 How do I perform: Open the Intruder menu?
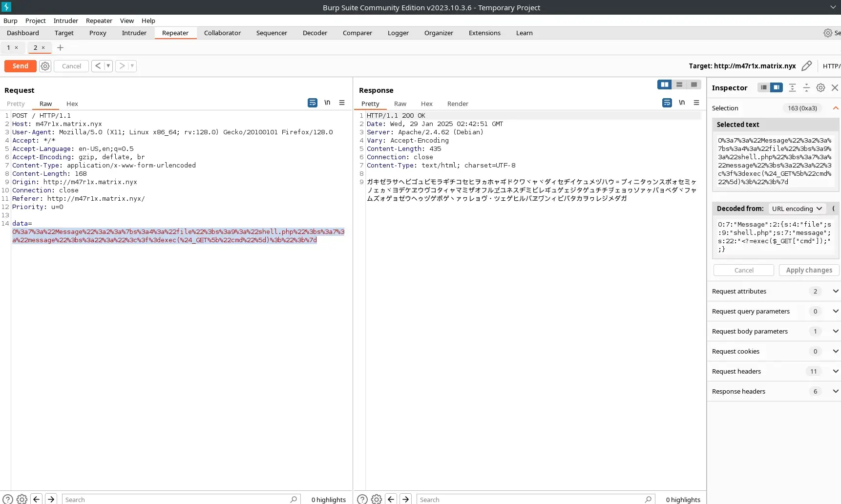coord(65,21)
